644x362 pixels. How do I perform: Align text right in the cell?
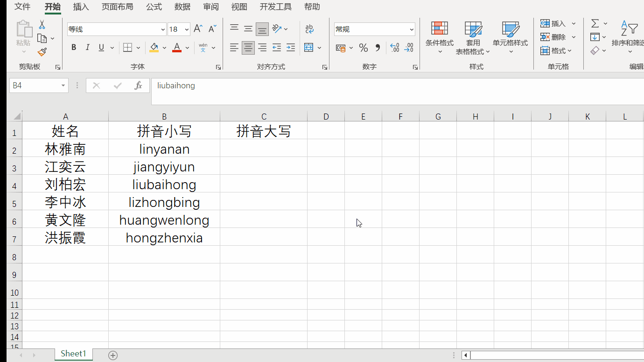click(262, 47)
